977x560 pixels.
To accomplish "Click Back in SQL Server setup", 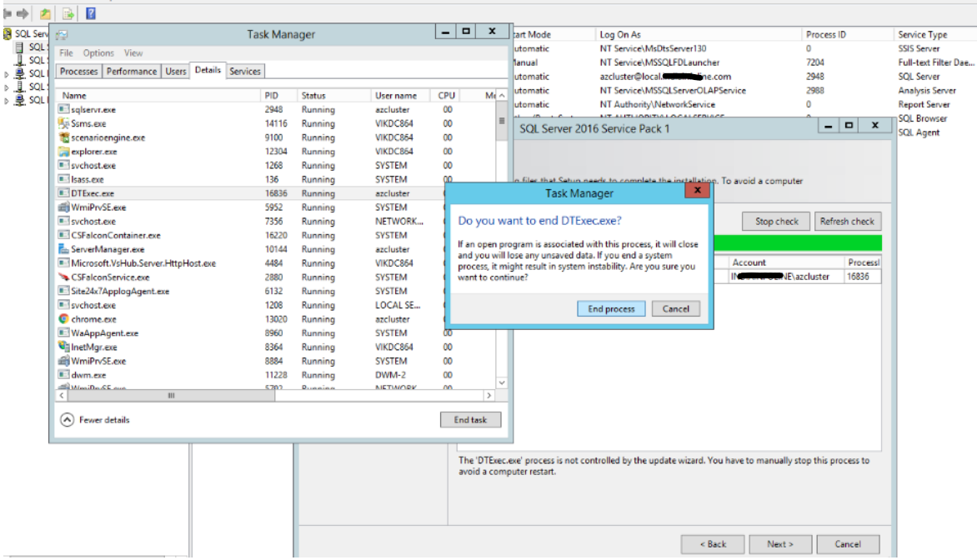I will pos(713,544).
